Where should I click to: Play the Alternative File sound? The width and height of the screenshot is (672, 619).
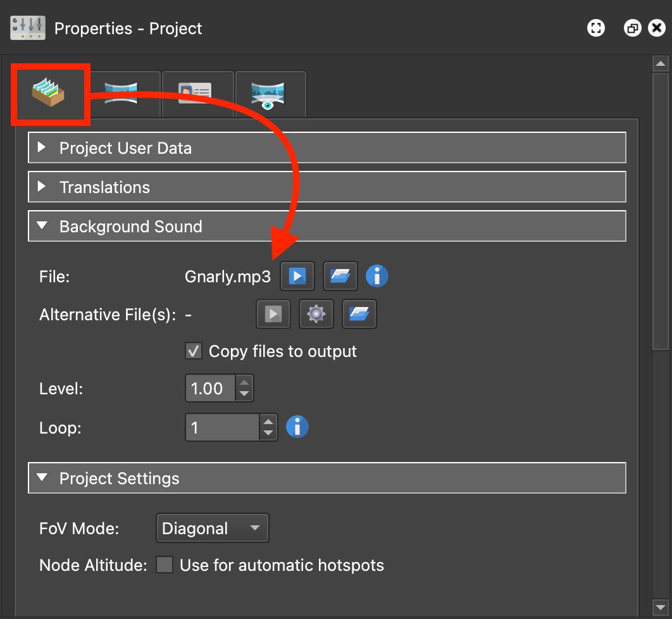pos(273,314)
